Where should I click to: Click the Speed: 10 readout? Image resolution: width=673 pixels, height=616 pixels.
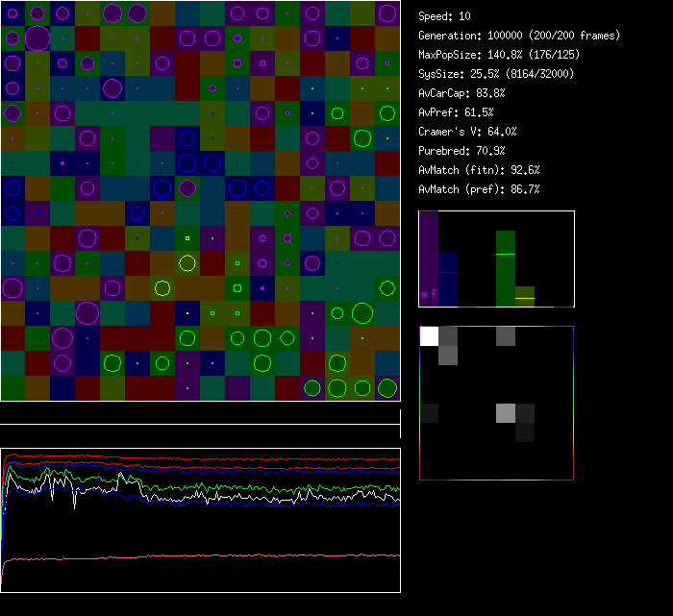coord(445,16)
